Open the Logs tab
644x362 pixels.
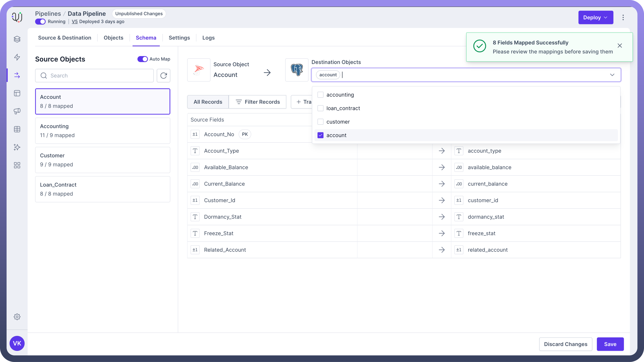click(x=208, y=38)
